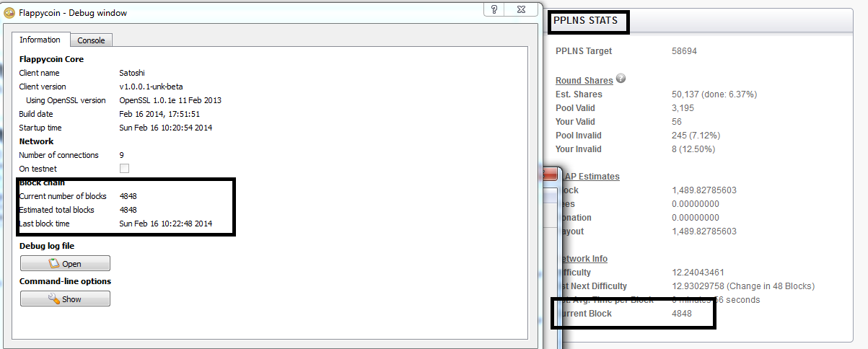Select Estimated total blocks value
Screen dimensions: 868x349
tap(128, 210)
